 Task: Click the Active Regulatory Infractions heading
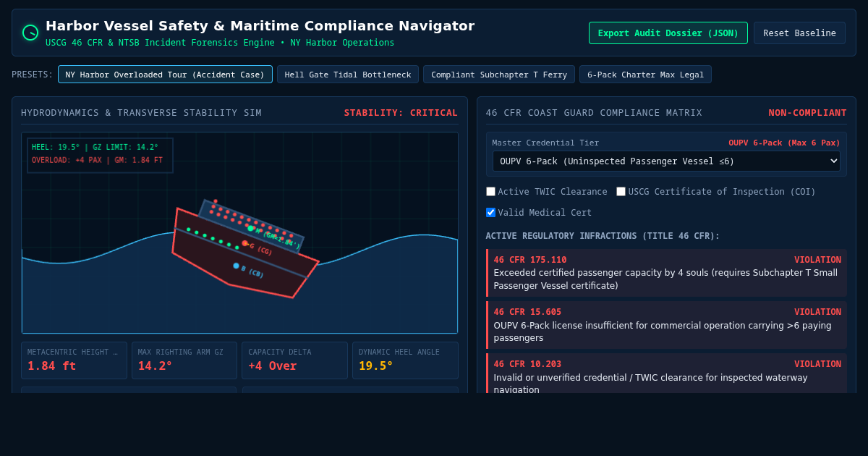tap(603, 236)
